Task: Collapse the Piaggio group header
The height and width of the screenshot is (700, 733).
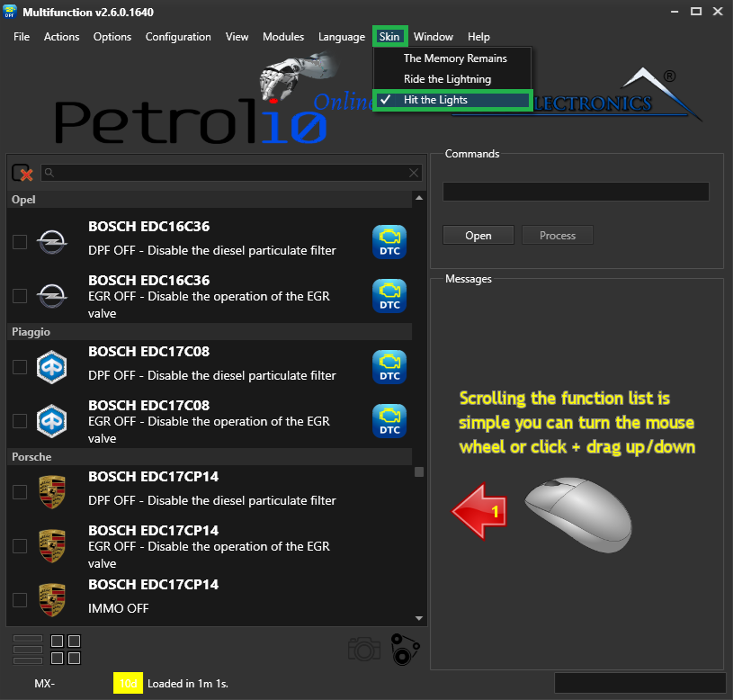Action: [x=210, y=331]
